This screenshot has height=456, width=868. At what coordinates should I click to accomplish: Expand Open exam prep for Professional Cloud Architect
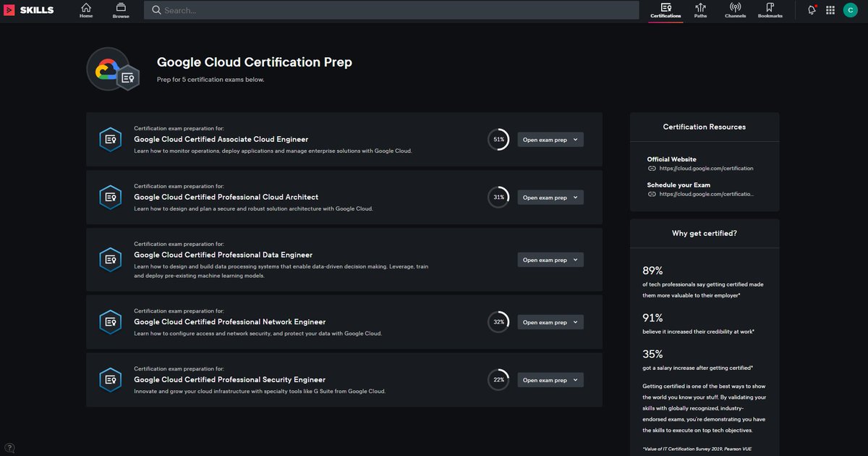tap(550, 198)
